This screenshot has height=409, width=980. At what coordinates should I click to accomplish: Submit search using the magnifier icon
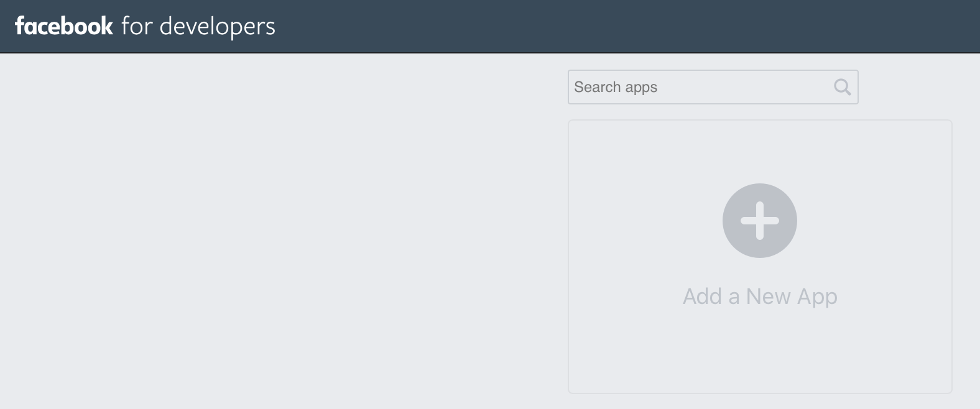(842, 87)
